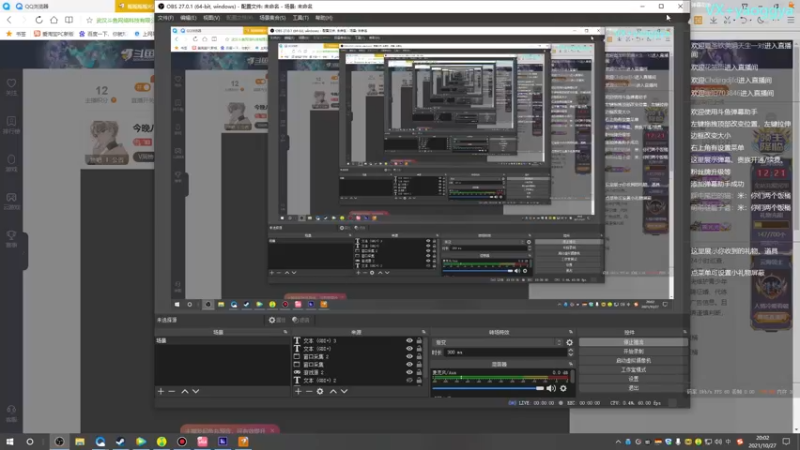Move the selected source down in list
800x450 pixels.
click(x=344, y=391)
